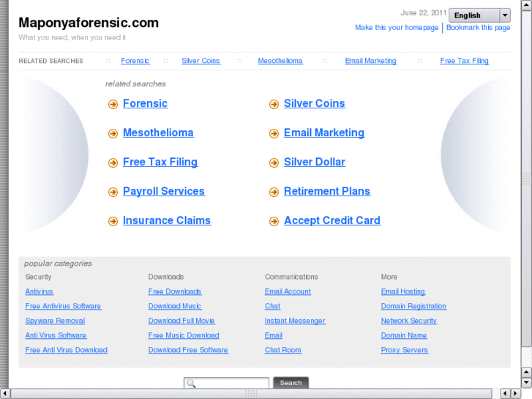
Task: Open Mesothelioma in top related searches bar
Action: click(x=280, y=61)
